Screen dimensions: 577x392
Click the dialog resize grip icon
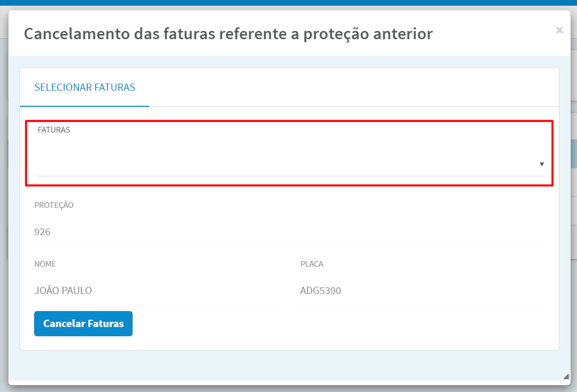click(x=566, y=376)
